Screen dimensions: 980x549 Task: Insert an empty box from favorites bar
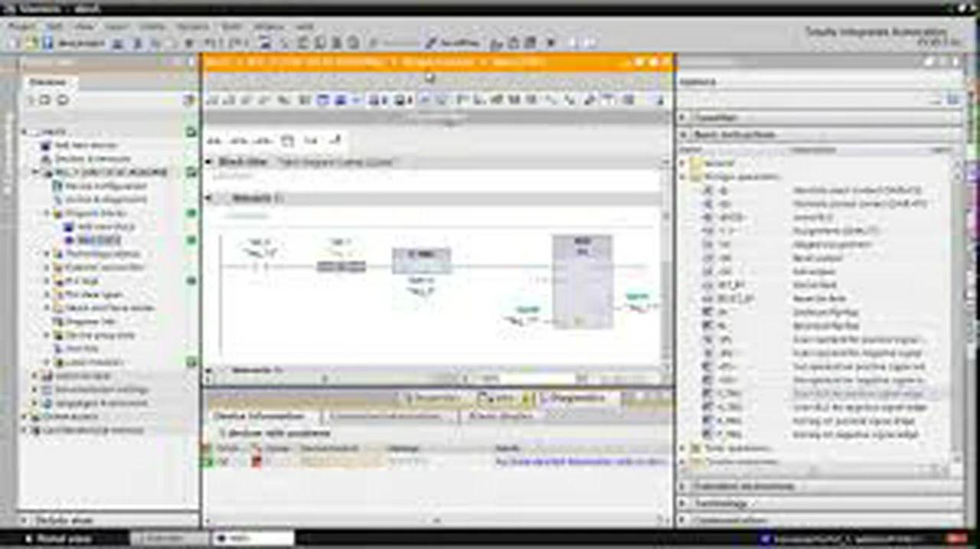(287, 141)
